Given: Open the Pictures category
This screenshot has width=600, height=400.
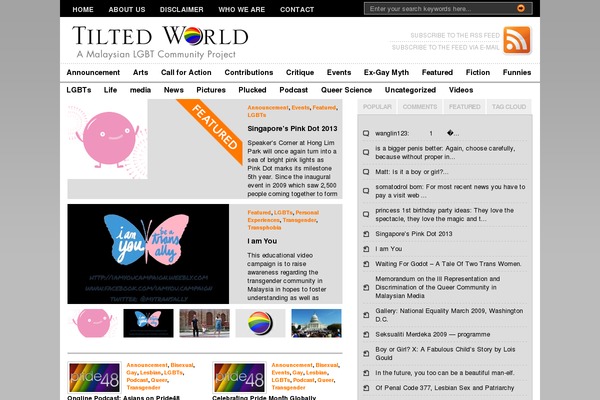Looking at the screenshot, I should coord(211,90).
